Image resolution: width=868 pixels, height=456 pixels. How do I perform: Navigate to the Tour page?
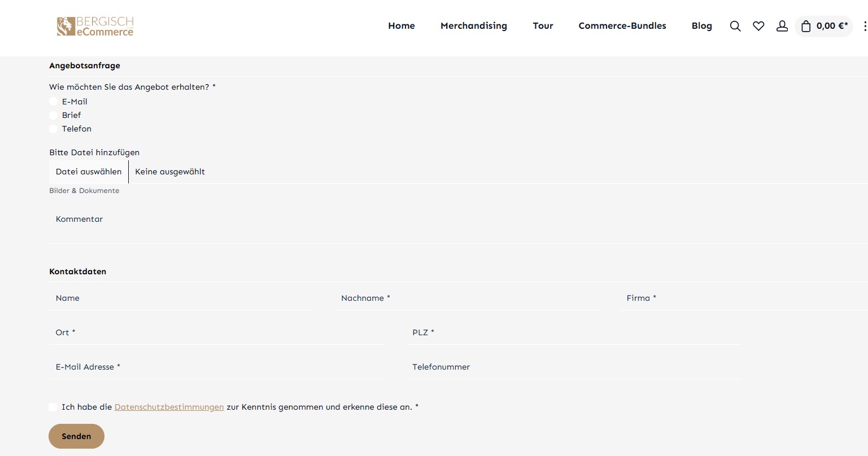point(543,26)
